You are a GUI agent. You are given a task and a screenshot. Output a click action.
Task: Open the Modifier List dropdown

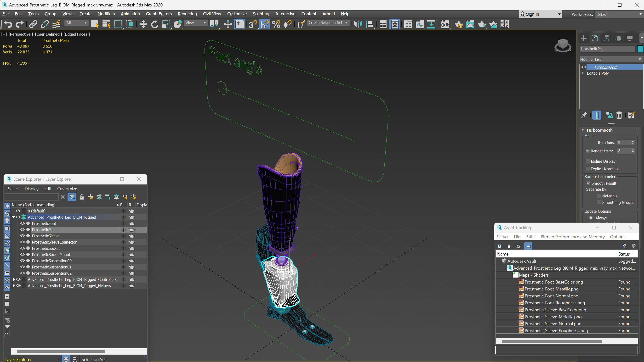611,59
